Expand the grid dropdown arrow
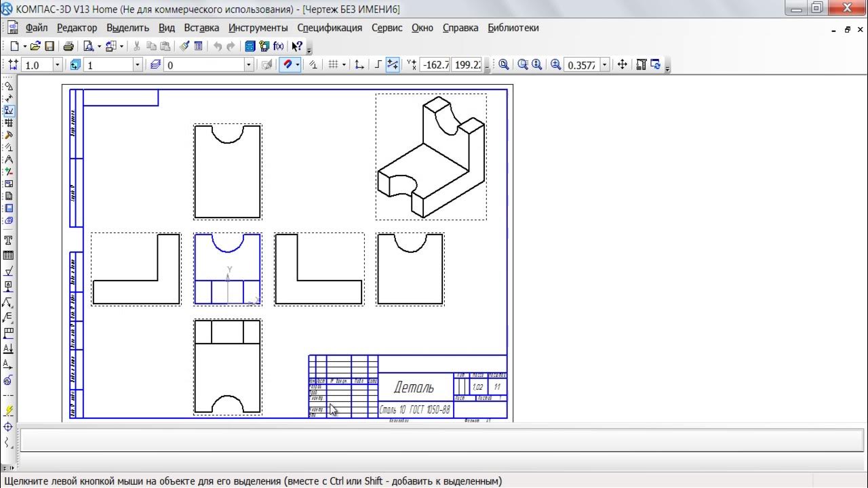 tap(344, 64)
